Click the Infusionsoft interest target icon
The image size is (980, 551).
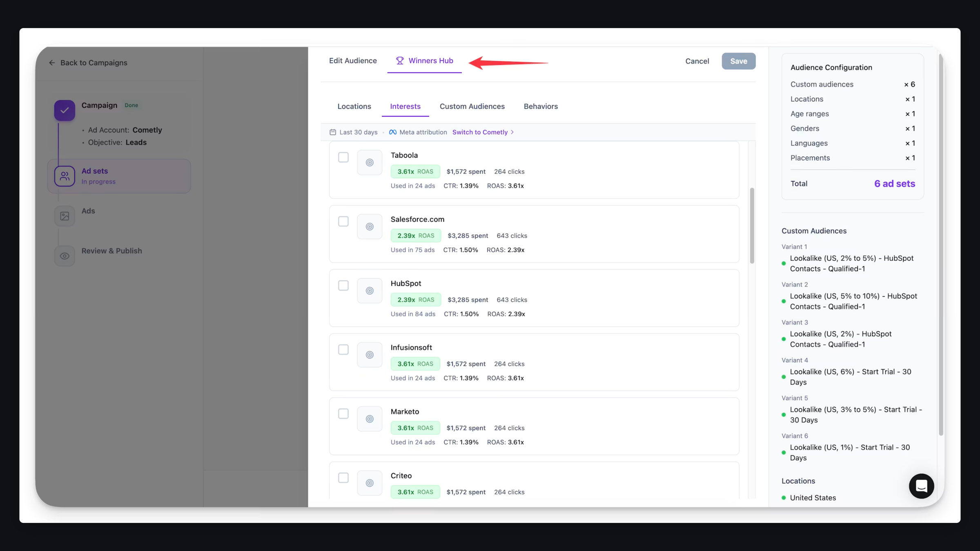370,355
